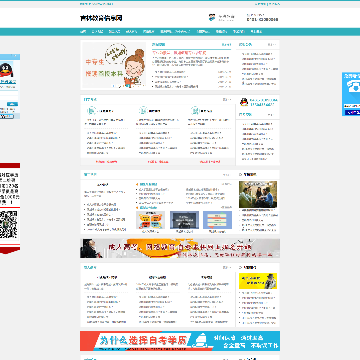Click the link at the left of the top bar
This screenshot has width=360, height=360.
click(96, 4)
